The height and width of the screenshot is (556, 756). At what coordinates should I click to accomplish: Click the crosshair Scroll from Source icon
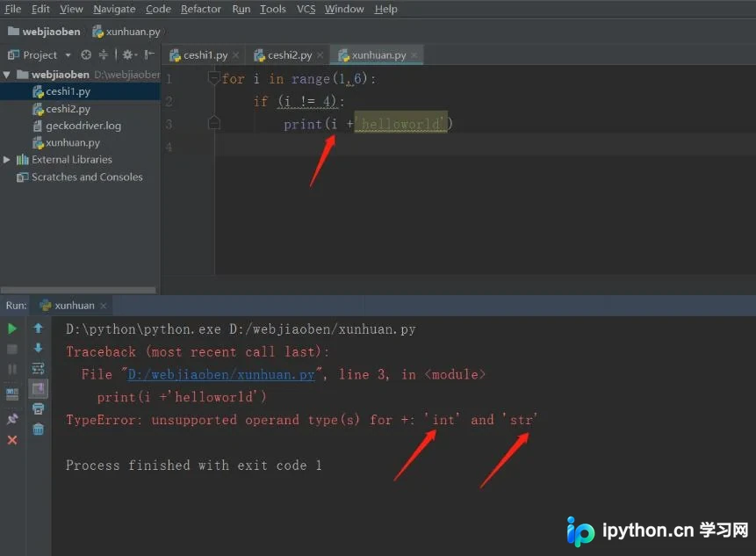[86, 55]
